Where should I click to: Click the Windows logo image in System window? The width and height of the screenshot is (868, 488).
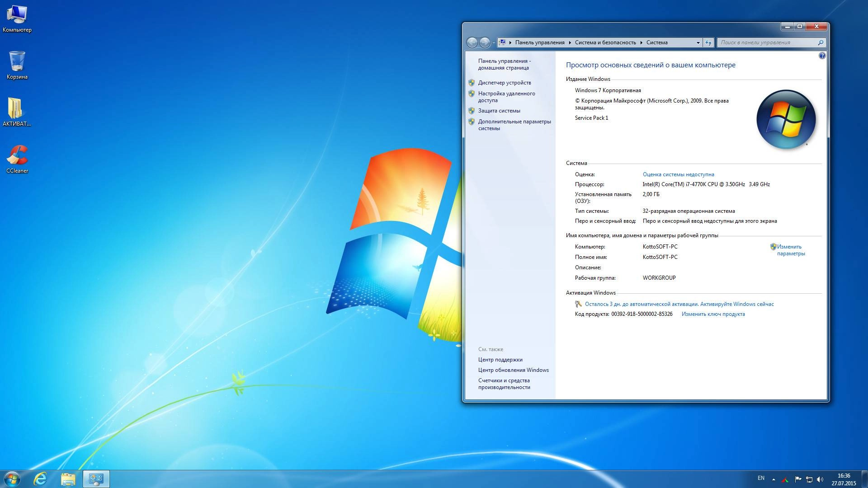(x=786, y=119)
